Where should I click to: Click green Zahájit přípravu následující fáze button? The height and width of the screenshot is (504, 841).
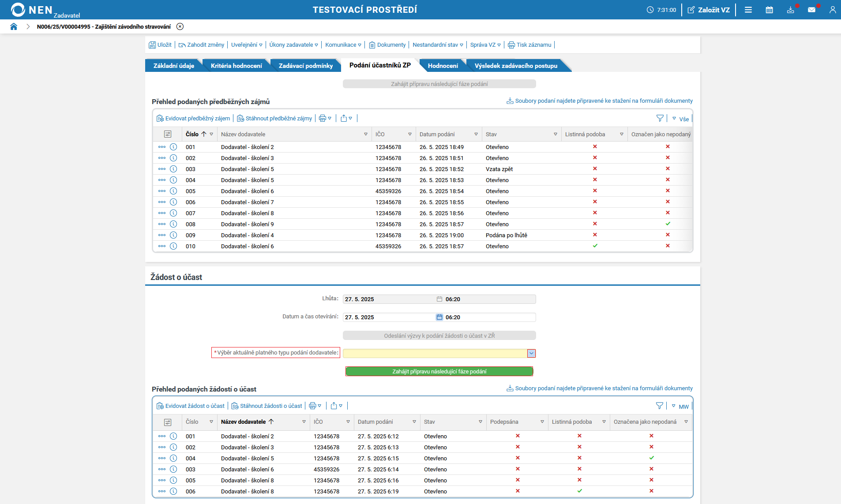[x=439, y=371]
